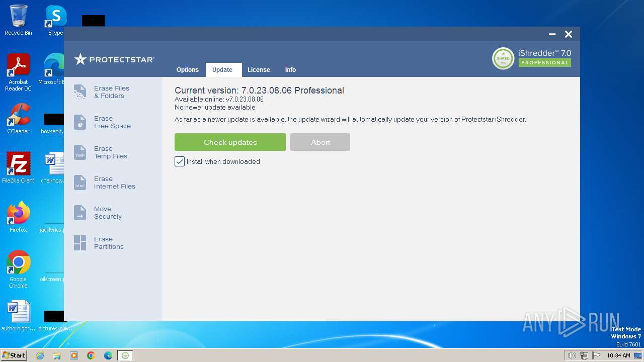Open Edge from the taskbar

point(108,355)
